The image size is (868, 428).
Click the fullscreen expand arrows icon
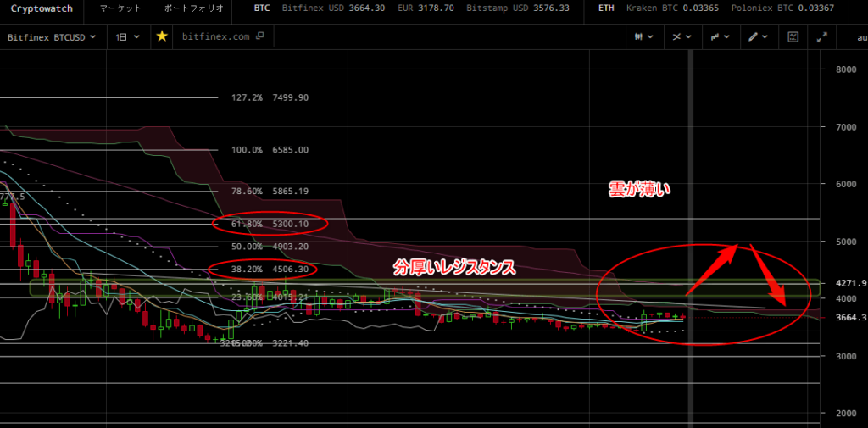tap(822, 37)
